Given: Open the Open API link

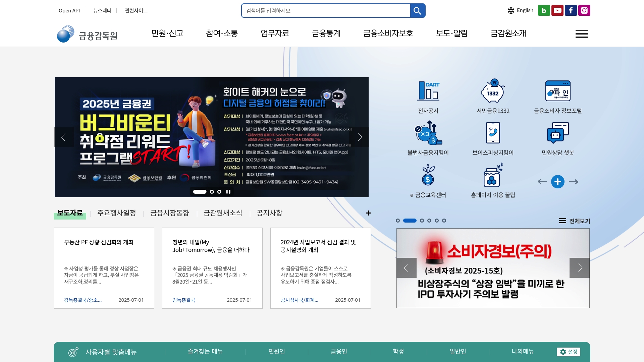Looking at the screenshot, I should 69,11.
